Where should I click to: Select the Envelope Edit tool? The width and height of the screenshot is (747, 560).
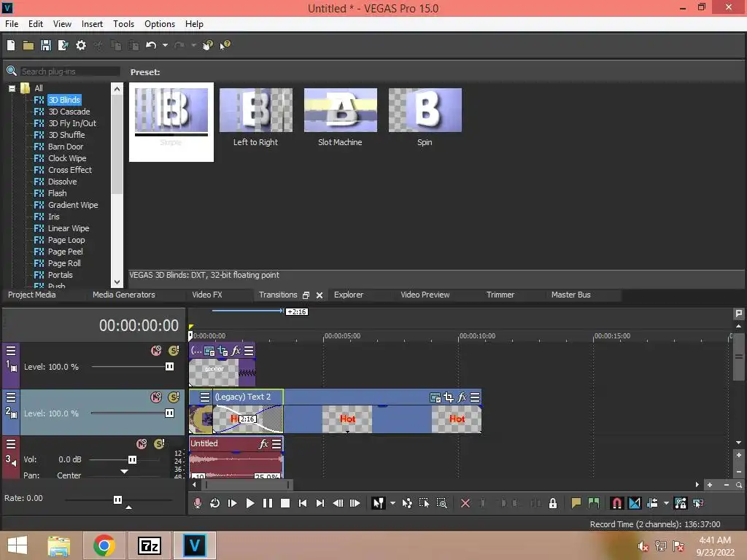[407, 503]
